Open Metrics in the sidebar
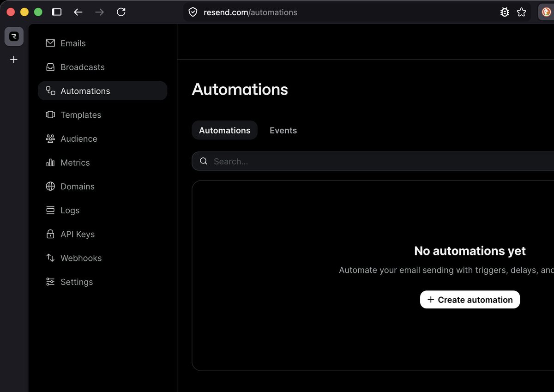Screen dimensions: 554x392 point(102,163)
